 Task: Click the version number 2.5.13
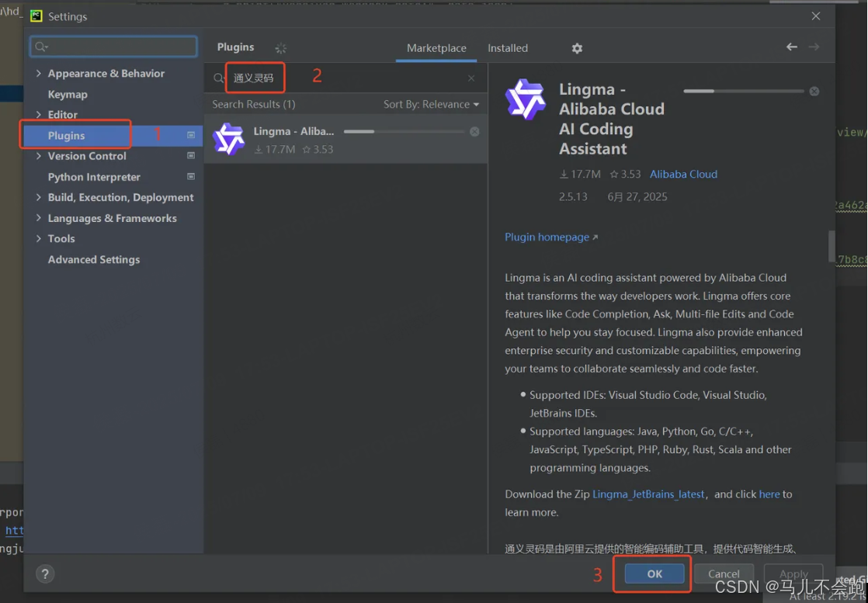coord(573,197)
